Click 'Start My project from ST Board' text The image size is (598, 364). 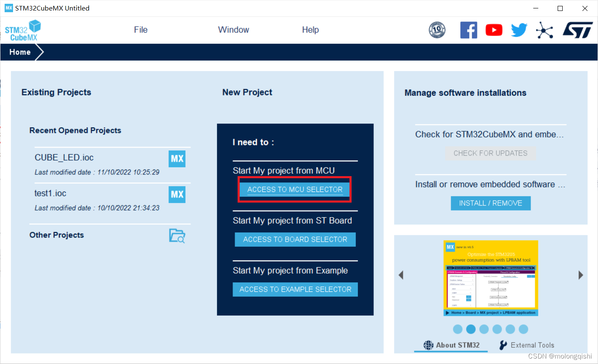point(292,221)
